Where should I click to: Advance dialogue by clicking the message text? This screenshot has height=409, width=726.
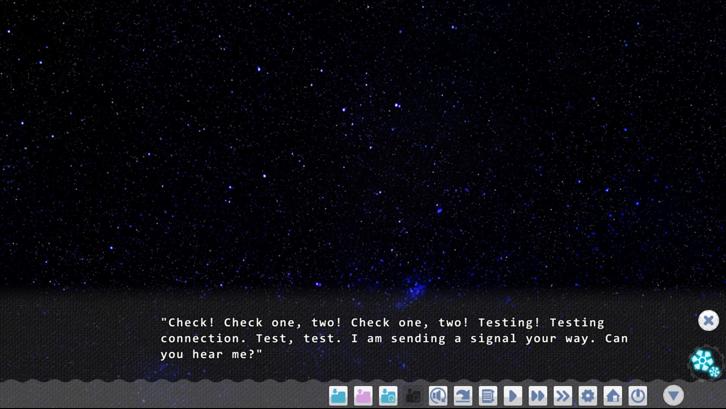point(394,338)
